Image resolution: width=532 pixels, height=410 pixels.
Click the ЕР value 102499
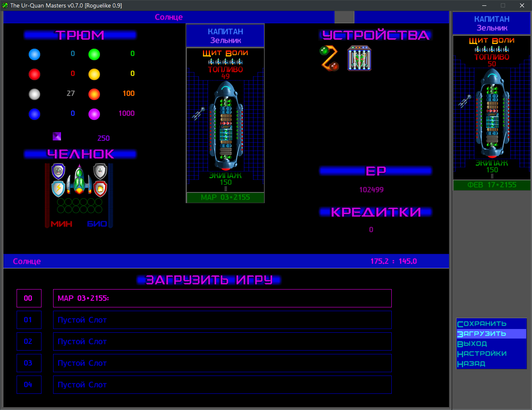(371, 190)
